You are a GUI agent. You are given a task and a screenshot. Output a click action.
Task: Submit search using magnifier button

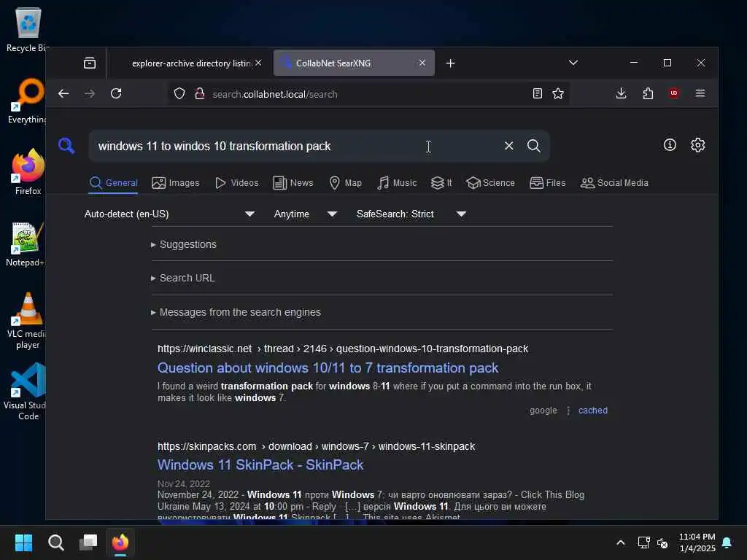(x=533, y=146)
